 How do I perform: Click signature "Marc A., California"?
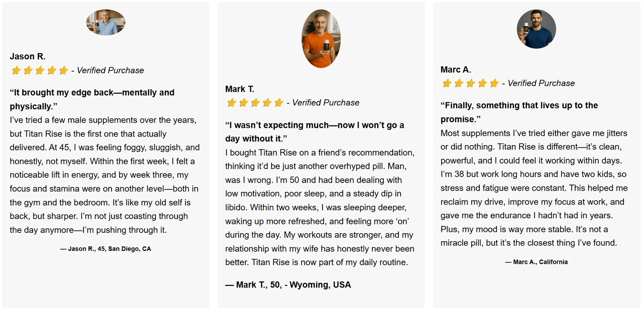(x=537, y=262)
